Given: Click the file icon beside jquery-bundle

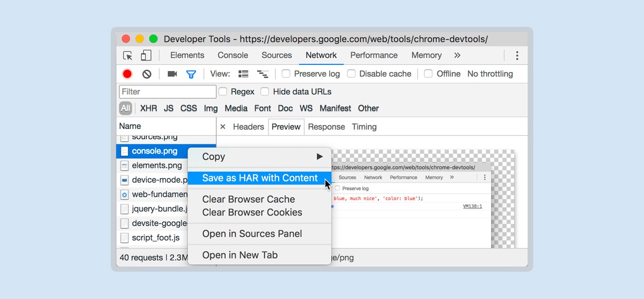Looking at the screenshot, I should tap(124, 209).
